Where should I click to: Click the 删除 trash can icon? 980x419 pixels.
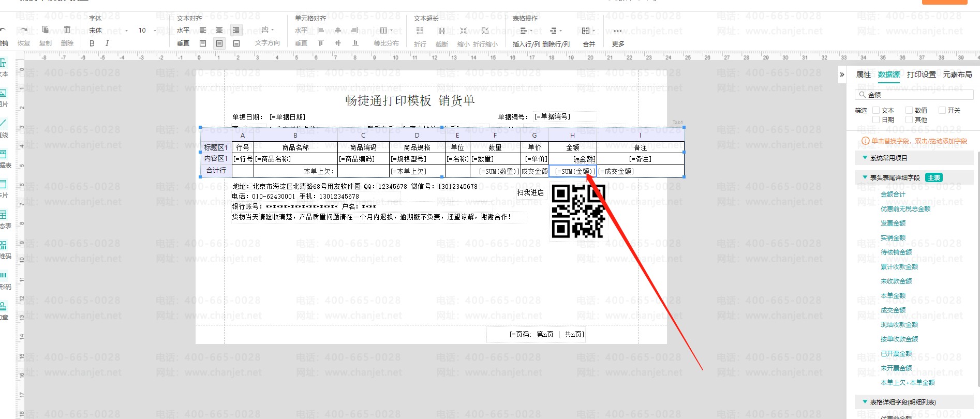coord(67,30)
